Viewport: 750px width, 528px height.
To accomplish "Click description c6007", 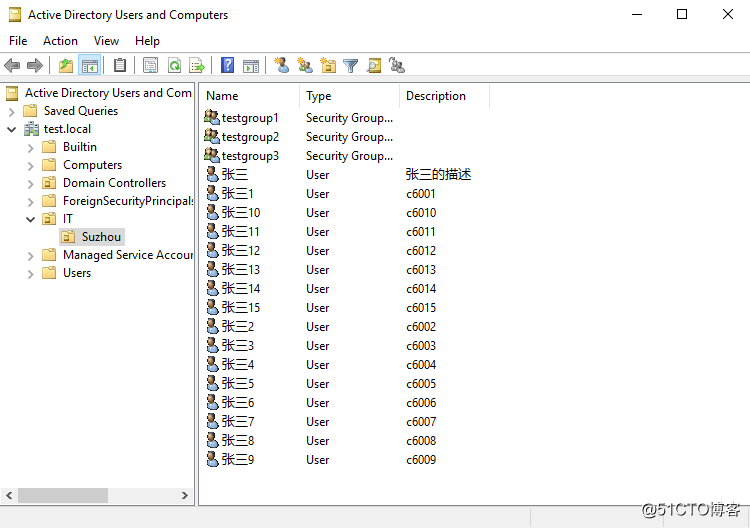I will pos(421,422).
